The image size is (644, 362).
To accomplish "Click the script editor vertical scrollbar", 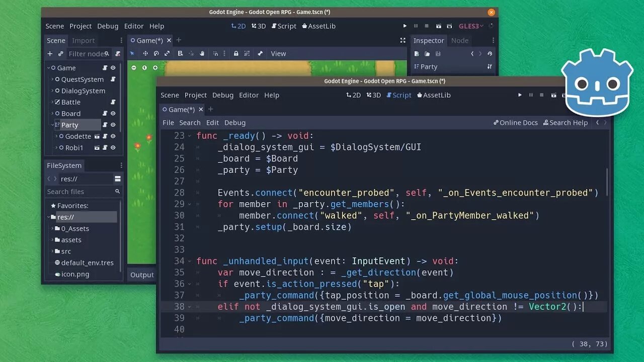I will (x=607, y=182).
